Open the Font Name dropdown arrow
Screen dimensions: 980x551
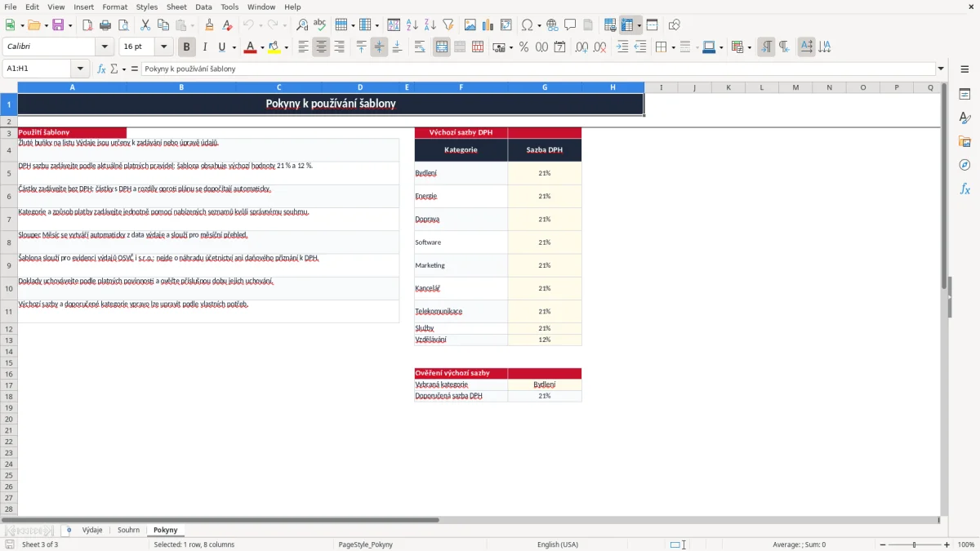pyautogui.click(x=105, y=47)
